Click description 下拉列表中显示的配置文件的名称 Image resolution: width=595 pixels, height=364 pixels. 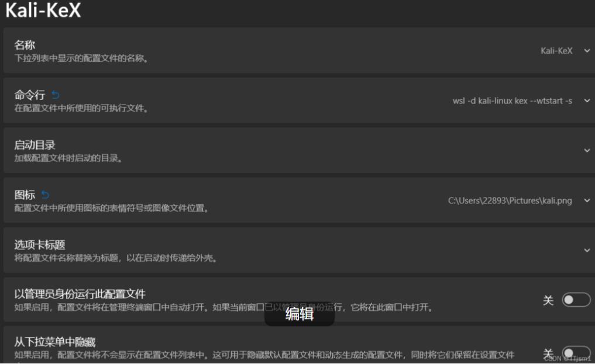pos(81,58)
